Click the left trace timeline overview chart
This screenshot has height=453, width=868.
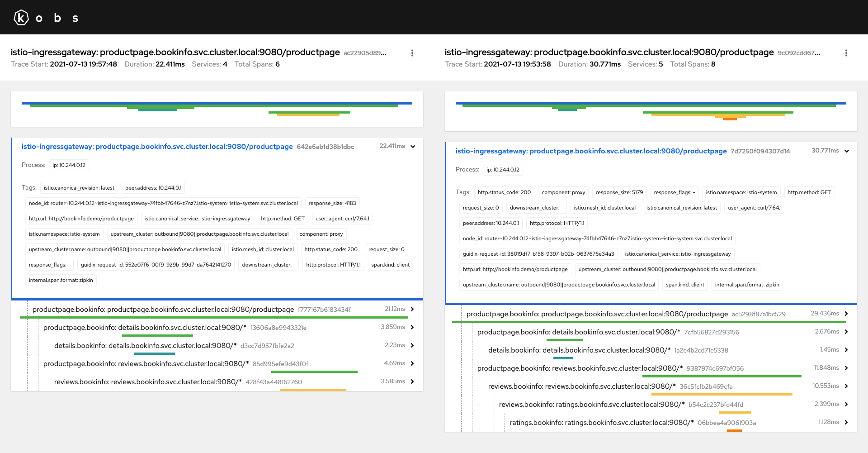(217, 109)
